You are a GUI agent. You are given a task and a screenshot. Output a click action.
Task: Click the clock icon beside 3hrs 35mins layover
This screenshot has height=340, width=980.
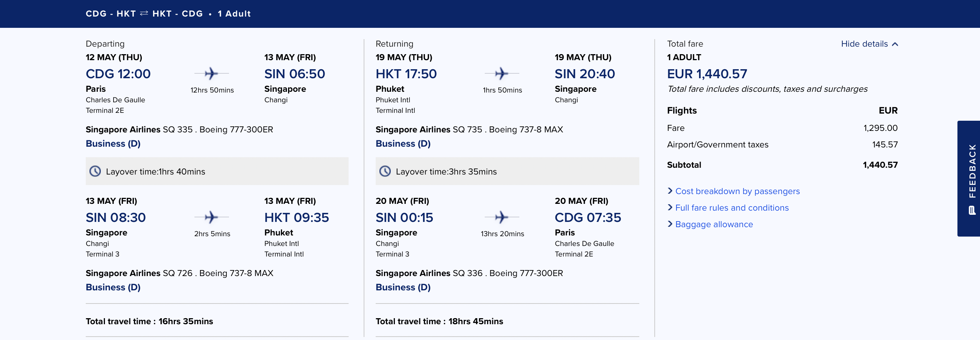point(385,172)
